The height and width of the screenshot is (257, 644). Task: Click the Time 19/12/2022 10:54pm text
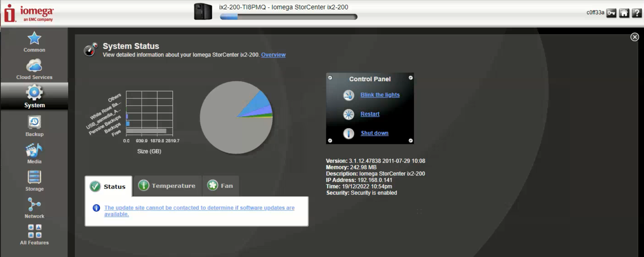[x=359, y=186]
